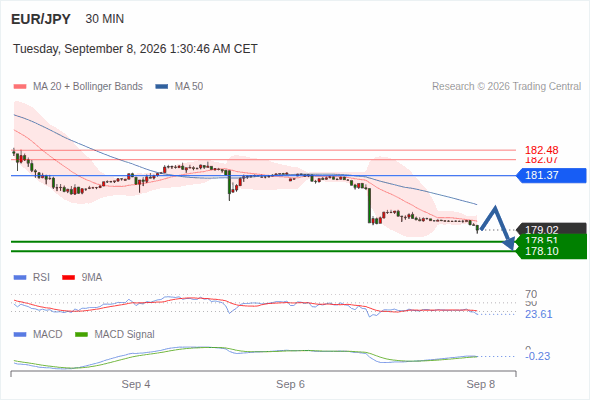Click the MACD legend label

pos(47,335)
